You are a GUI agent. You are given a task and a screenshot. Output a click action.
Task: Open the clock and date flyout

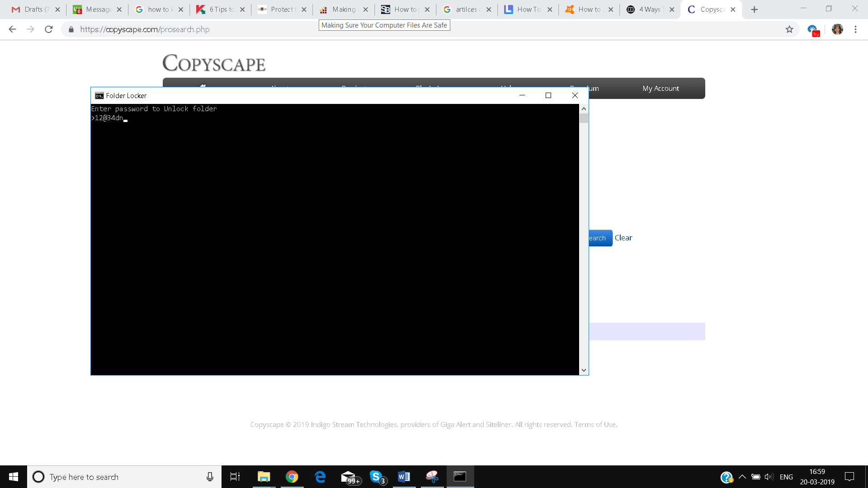click(x=817, y=477)
